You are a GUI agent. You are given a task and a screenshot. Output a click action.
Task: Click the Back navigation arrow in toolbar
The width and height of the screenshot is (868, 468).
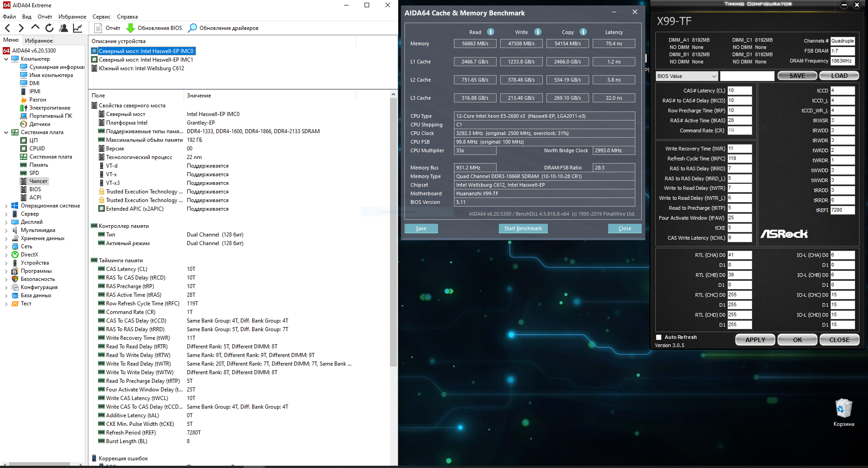coord(8,28)
